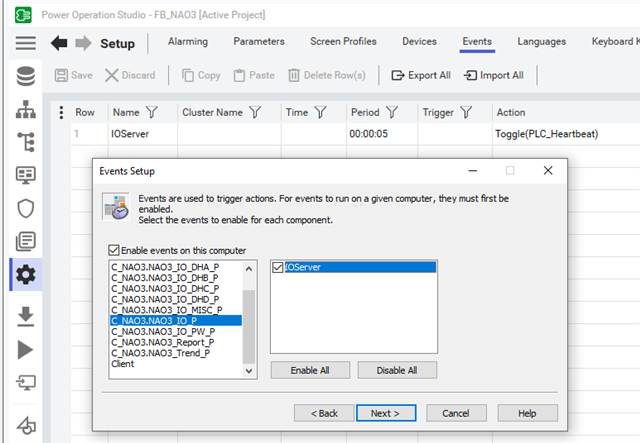Switch to the Alarming tab
The height and width of the screenshot is (443, 640).
(x=188, y=42)
